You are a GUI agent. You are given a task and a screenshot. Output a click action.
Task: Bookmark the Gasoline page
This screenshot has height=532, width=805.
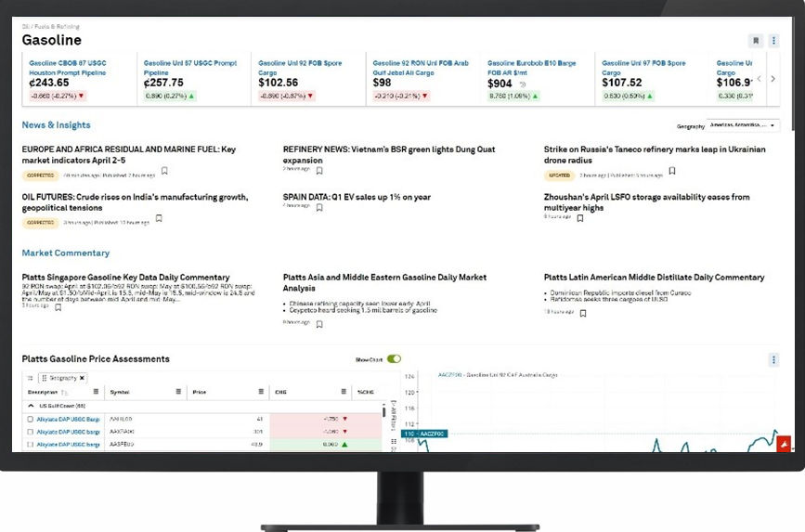(755, 41)
